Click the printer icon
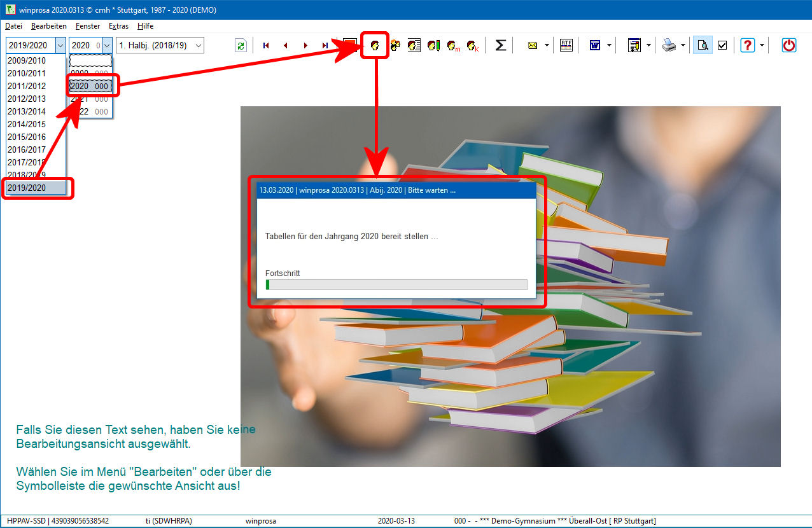812x528 pixels. (x=669, y=45)
